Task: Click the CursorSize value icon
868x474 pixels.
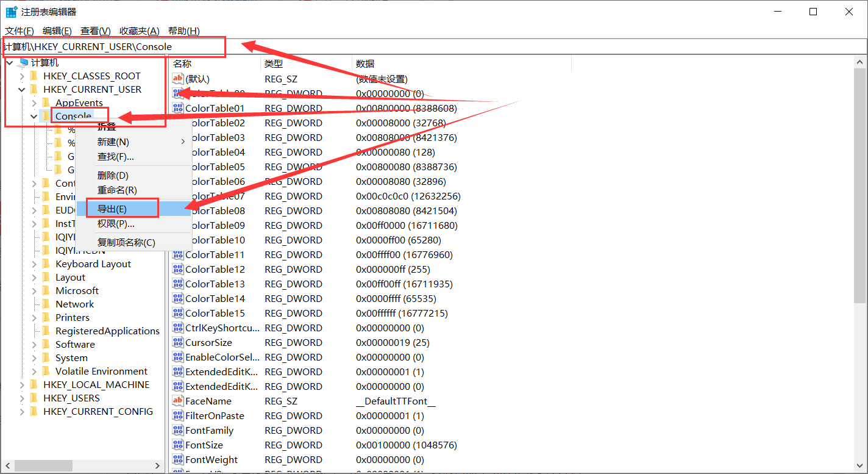Action: [178, 342]
